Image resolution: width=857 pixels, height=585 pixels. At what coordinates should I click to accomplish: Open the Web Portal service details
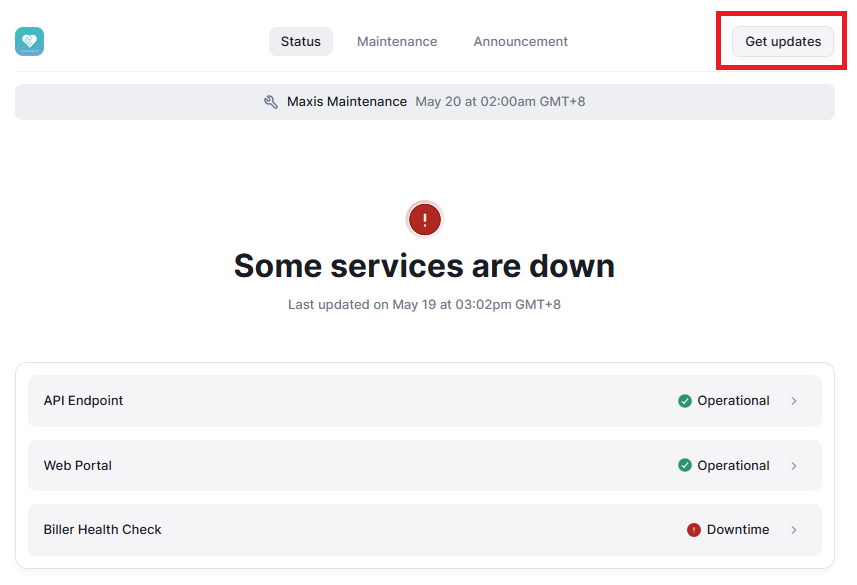(77, 465)
